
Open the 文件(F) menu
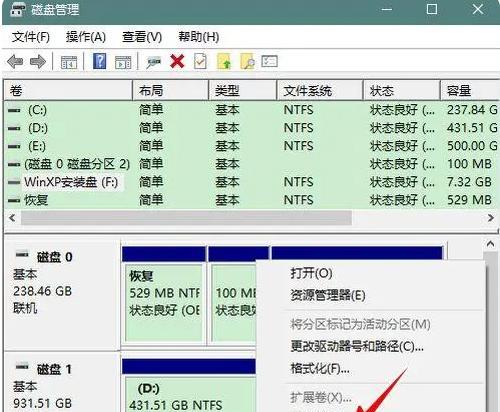pos(31,37)
